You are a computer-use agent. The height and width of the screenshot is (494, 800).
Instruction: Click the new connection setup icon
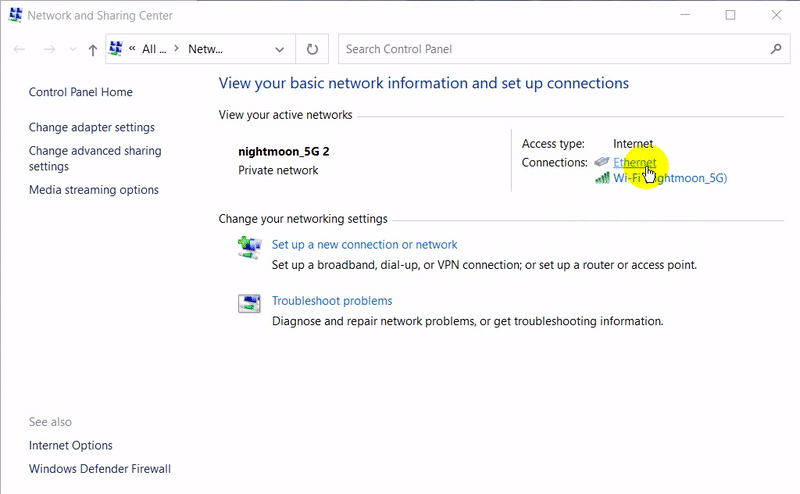pyautogui.click(x=249, y=246)
